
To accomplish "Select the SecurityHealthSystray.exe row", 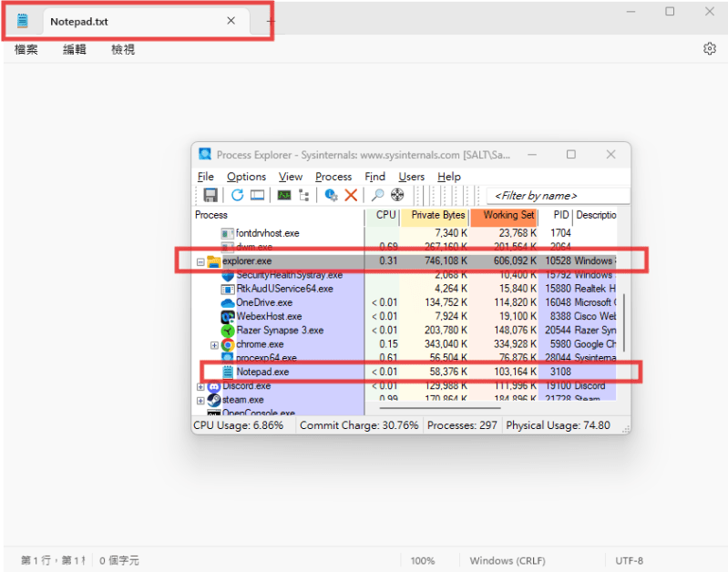I will pos(405,275).
